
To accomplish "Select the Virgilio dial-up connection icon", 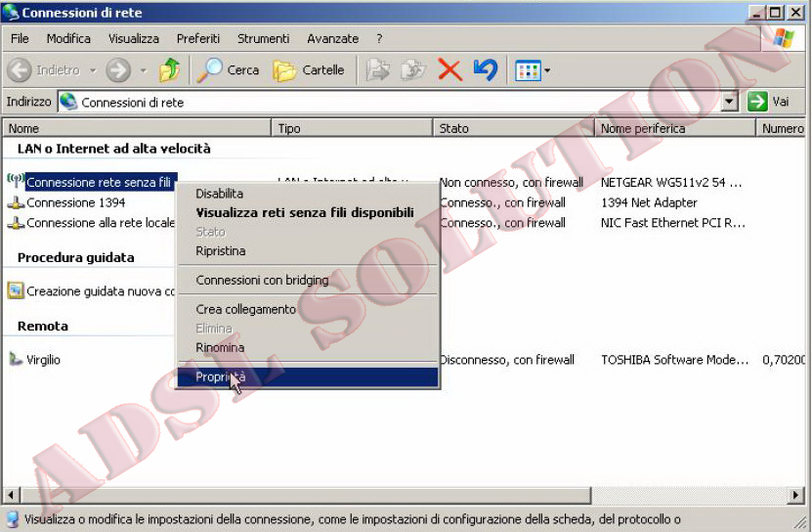I will [x=16, y=360].
